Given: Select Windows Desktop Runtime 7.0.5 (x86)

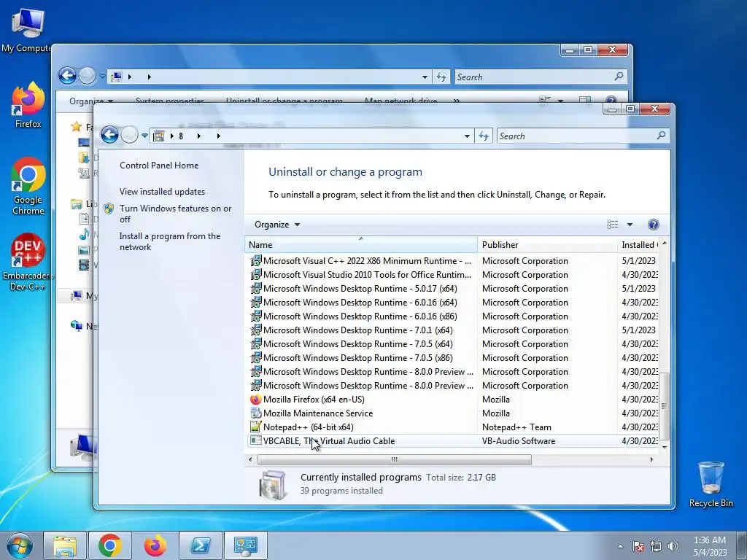Looking at the screenshot, I should [453, 357].
